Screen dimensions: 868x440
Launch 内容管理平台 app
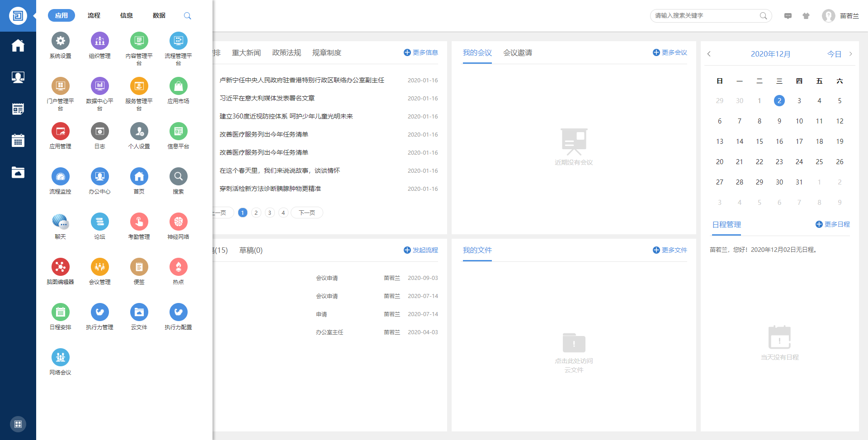point(139,41)
